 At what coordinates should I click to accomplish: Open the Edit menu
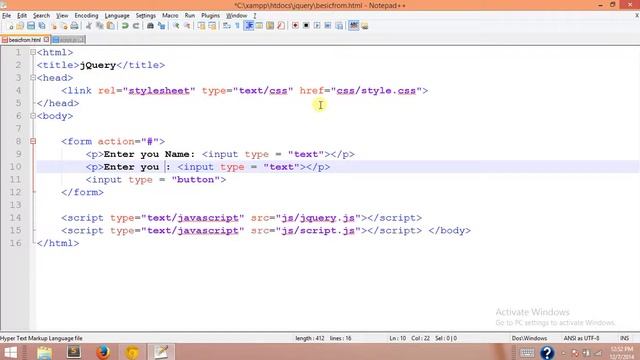pyautogui.click(x=22, y=16)
